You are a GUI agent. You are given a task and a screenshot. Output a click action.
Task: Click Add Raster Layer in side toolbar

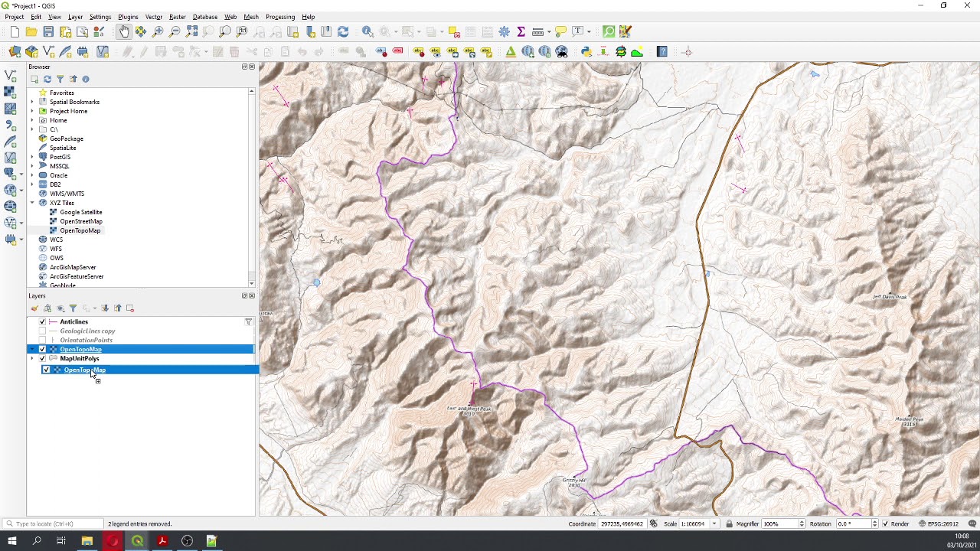point(10,92)
